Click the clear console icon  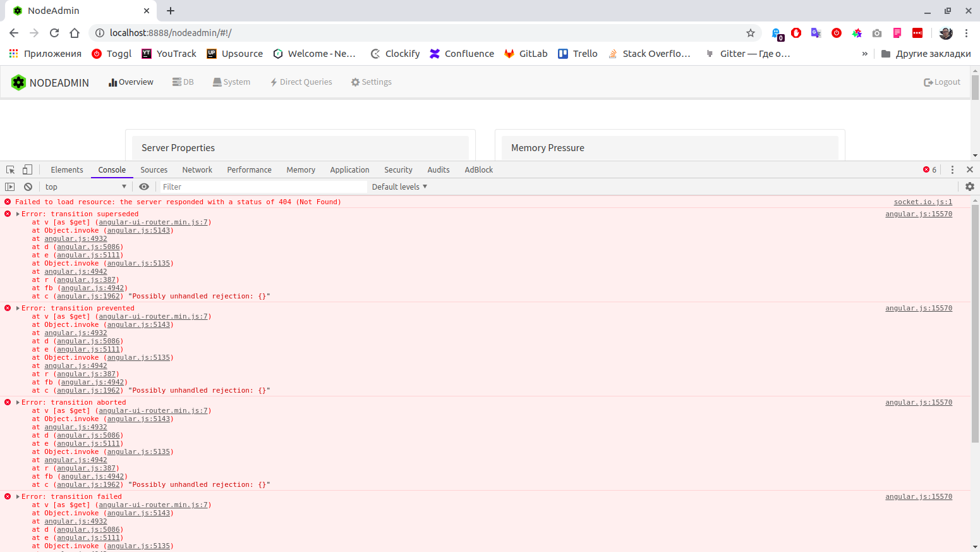point(28,187)
